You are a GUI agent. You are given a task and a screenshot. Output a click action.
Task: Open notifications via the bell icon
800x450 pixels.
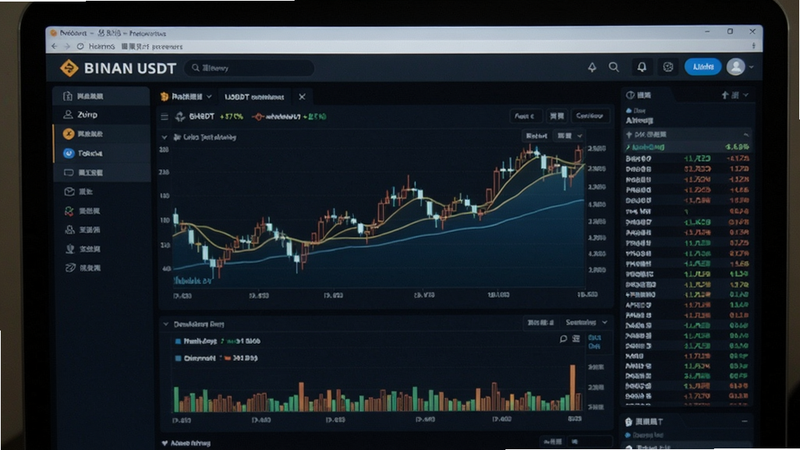(x=642, y=67)
